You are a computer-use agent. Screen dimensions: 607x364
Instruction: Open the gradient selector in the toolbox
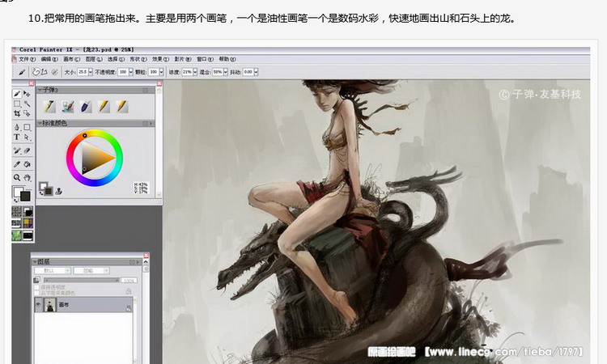(28, 212)
